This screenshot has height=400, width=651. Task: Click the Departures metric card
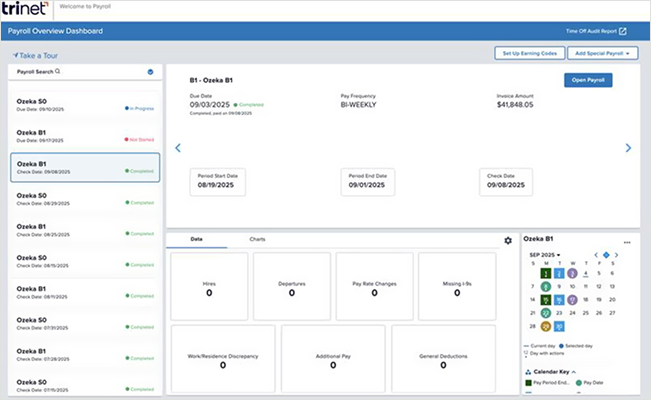292,287
